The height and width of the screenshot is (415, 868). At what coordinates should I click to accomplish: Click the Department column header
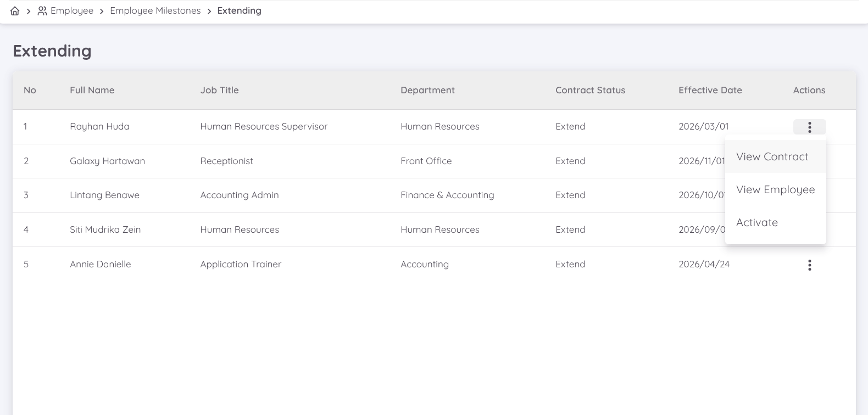[x=427, y=91]
